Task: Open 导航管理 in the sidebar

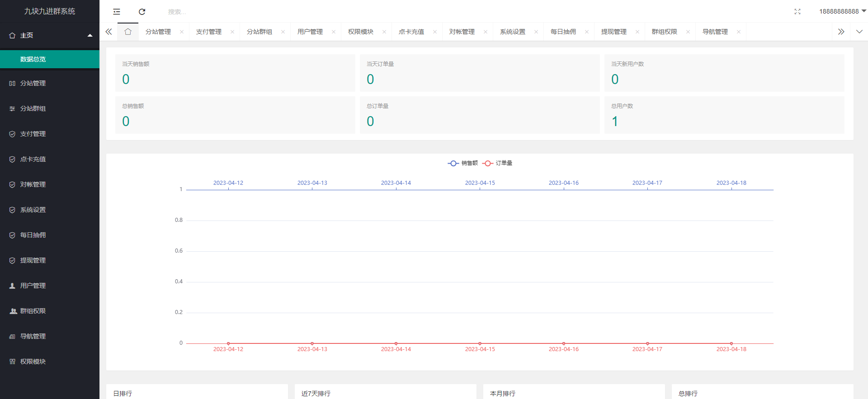Action: (x=50, y=336)
